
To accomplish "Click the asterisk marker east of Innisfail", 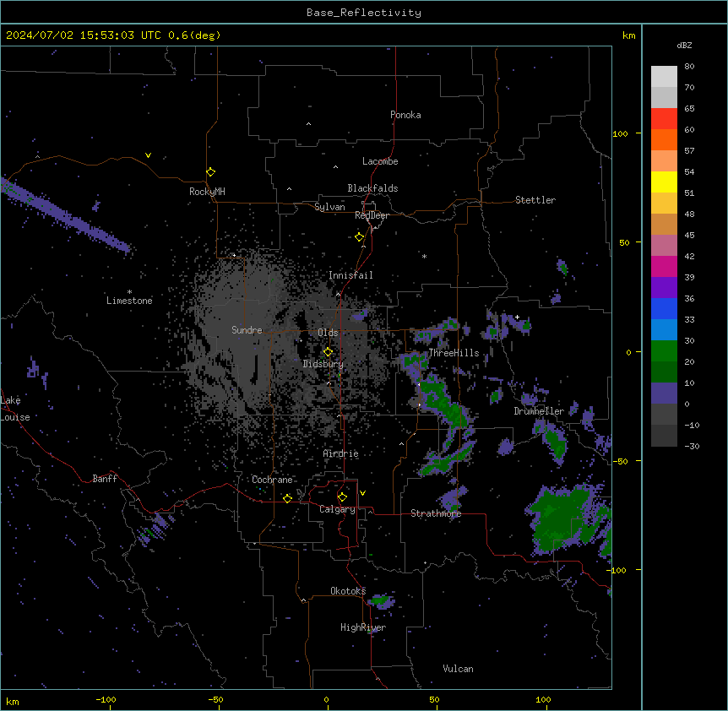I will (424, 256).
